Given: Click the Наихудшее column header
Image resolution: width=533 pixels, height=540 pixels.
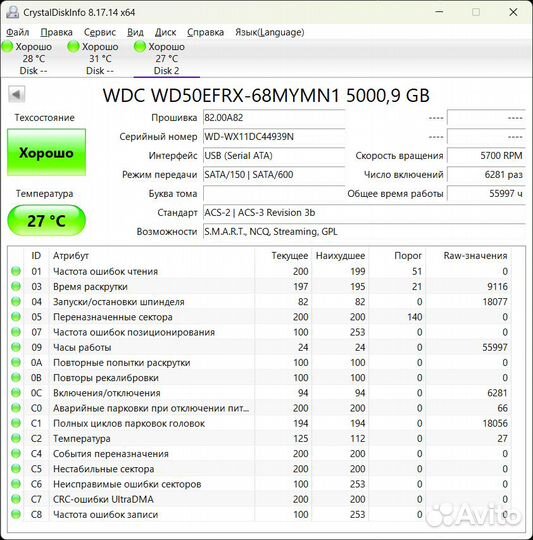Looking at the screenshot, I should point(340,256).
